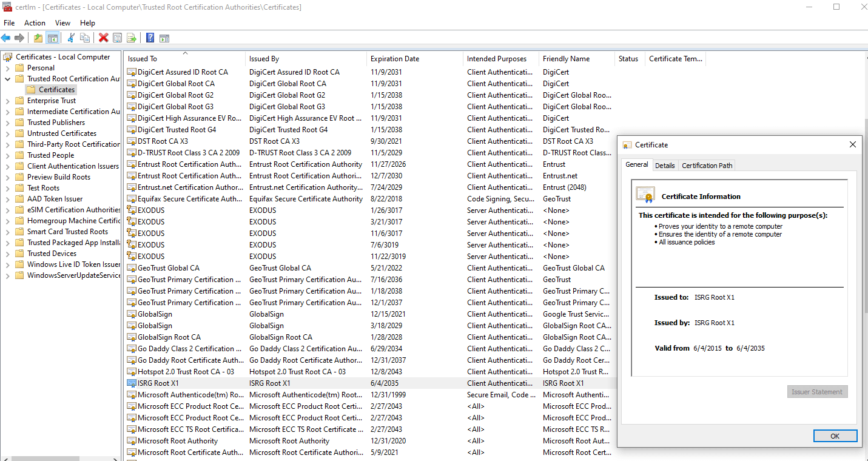Expand the Trusted Devices node
The width and height of the screenshot is (868, 461).
pyautogui.click(x=7, y=254)
